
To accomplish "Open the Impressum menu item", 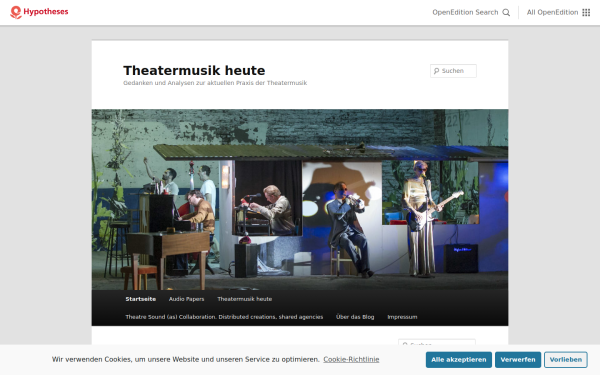I will 402,317.
